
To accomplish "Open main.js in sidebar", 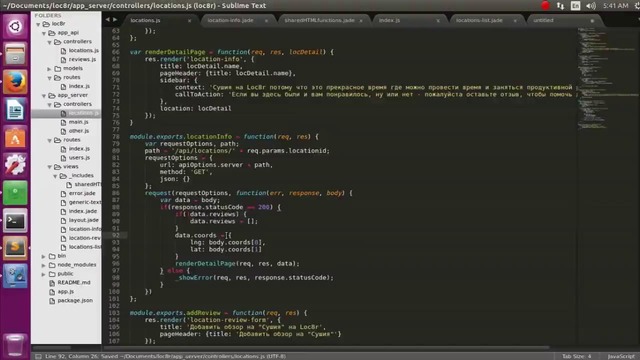I will (79, 122).
